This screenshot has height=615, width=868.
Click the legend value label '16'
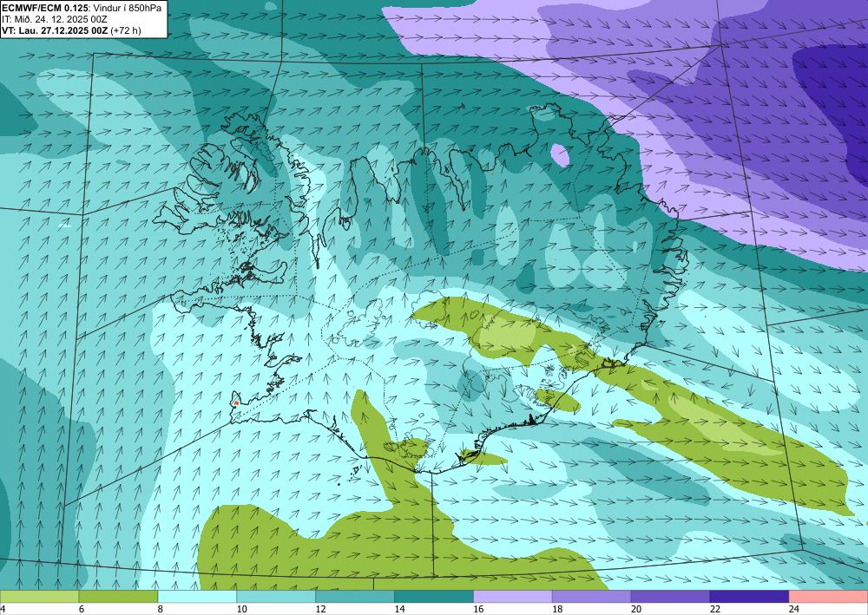tap(478, 610)
